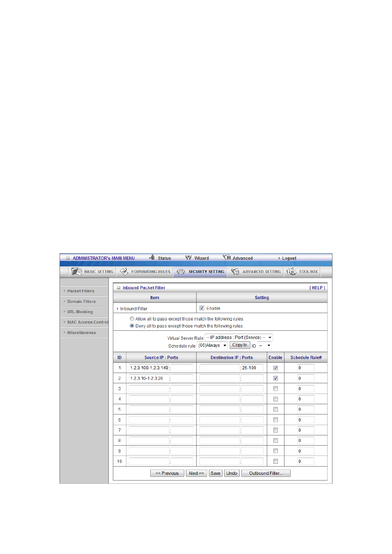This screenshot has height=554, width=392.
Task: Select Allow all to pass radio option
Action: pos(132,318)
